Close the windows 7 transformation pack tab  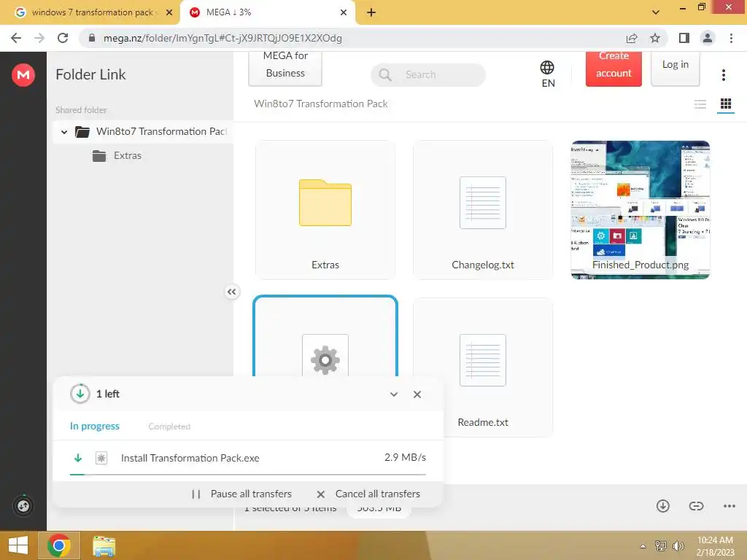[169, 12]
